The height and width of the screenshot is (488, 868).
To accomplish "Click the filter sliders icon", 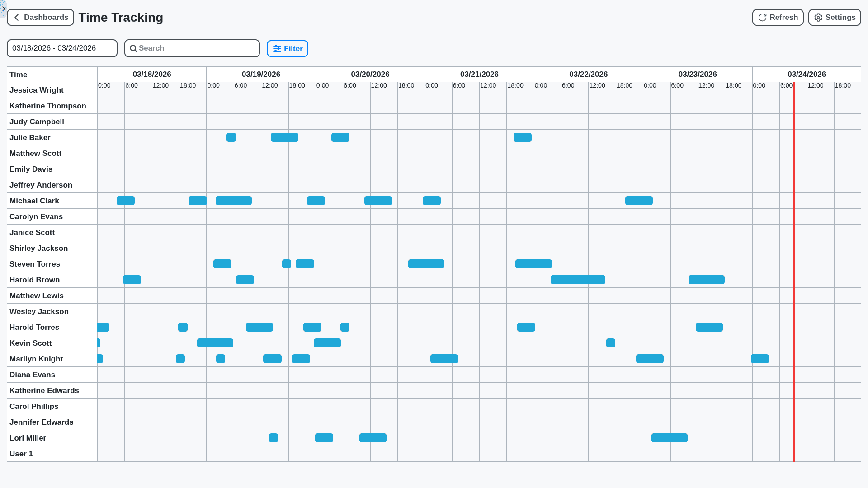I will pos(277,48).
